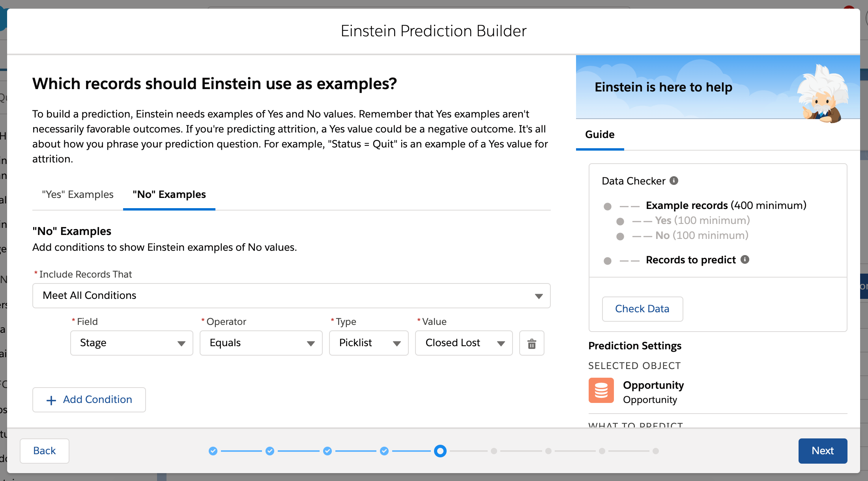Click the Next button

click(823, 451)
